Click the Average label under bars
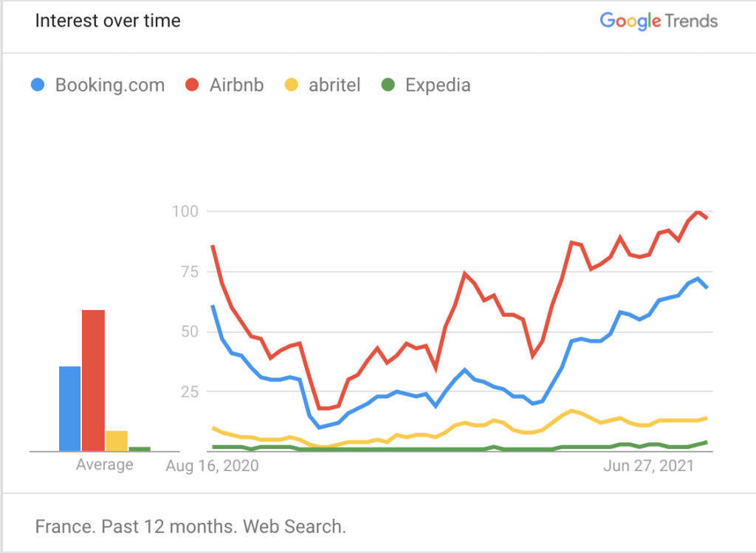Screen dimensions: 756x553 pyautogui.click(x=105, y=464)
